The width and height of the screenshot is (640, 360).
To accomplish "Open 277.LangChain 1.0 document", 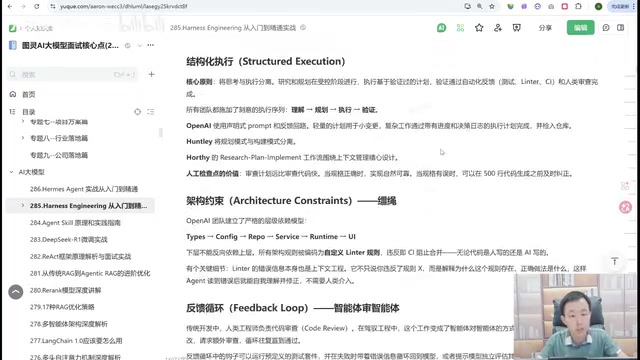I will pyautogui.click(x=76, y=340).
